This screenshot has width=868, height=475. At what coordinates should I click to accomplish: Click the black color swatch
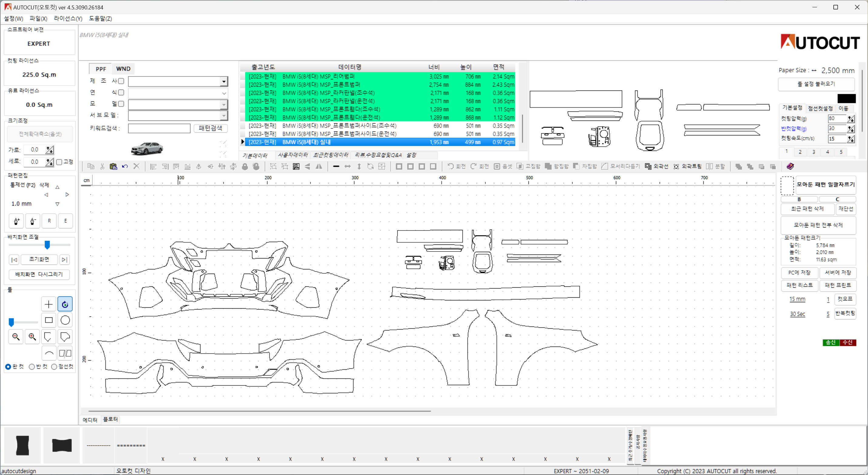[x=846, y=98]
